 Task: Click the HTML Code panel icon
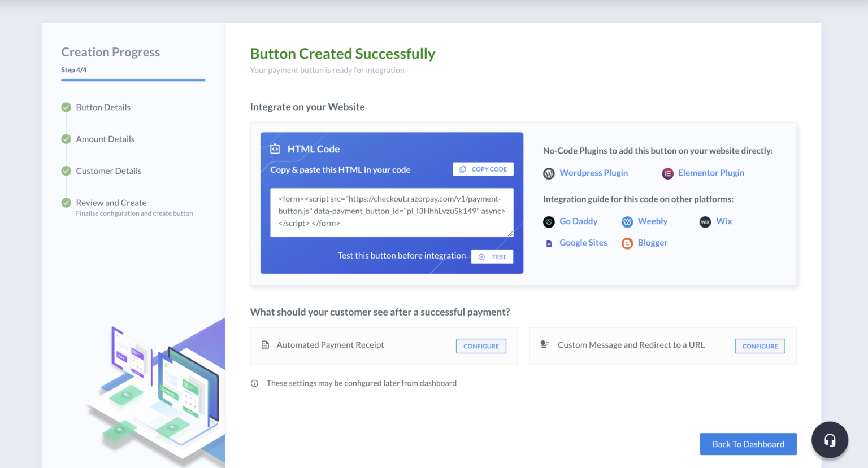point(275,148)
